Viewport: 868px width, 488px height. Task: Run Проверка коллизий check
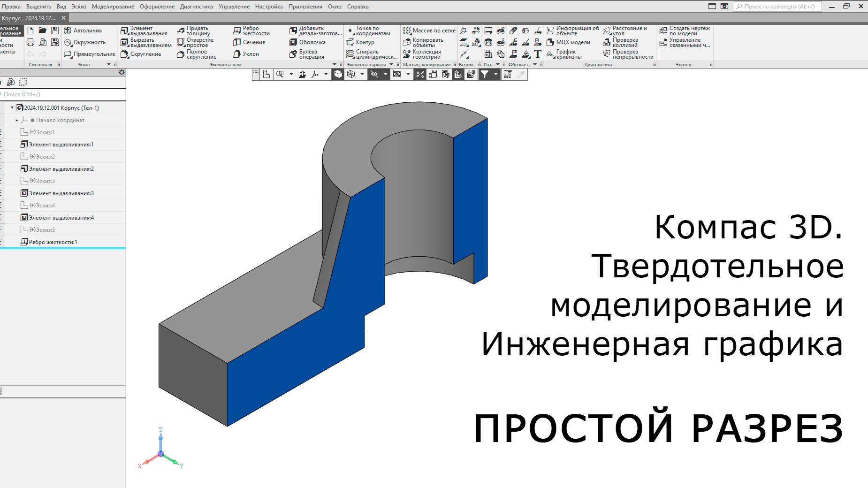point(626,42)
